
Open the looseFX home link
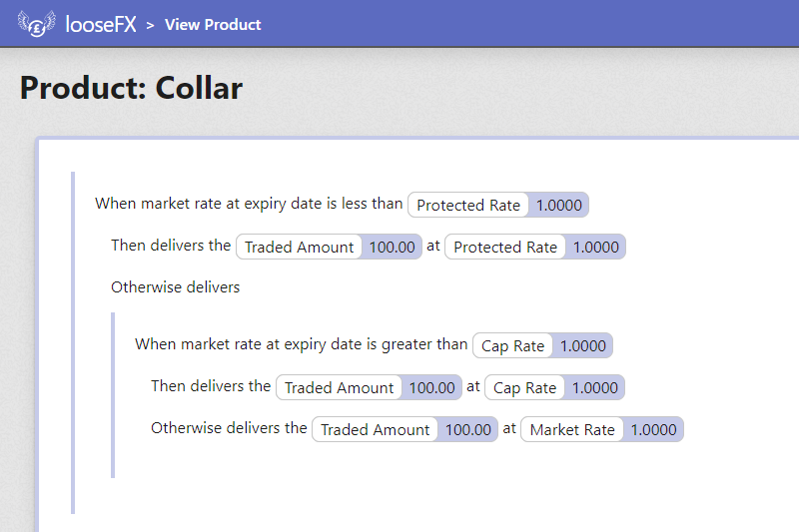101,24
